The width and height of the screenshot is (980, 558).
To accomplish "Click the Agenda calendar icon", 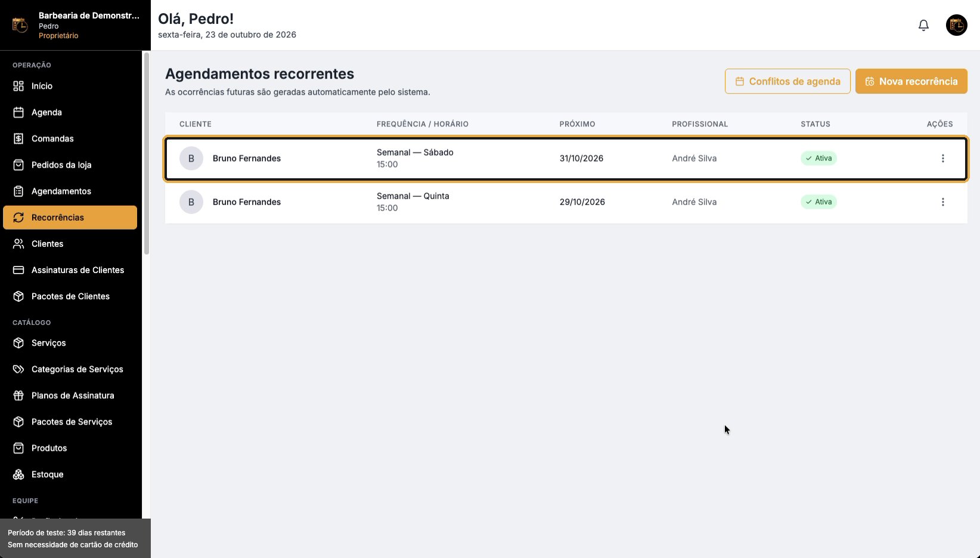I will (x=18, y=112).
